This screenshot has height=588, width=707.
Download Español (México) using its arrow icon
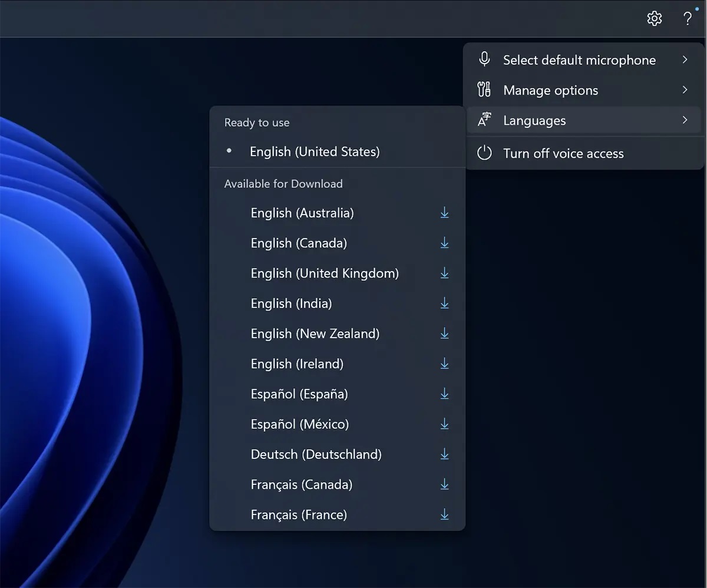[x=444, y=424]
